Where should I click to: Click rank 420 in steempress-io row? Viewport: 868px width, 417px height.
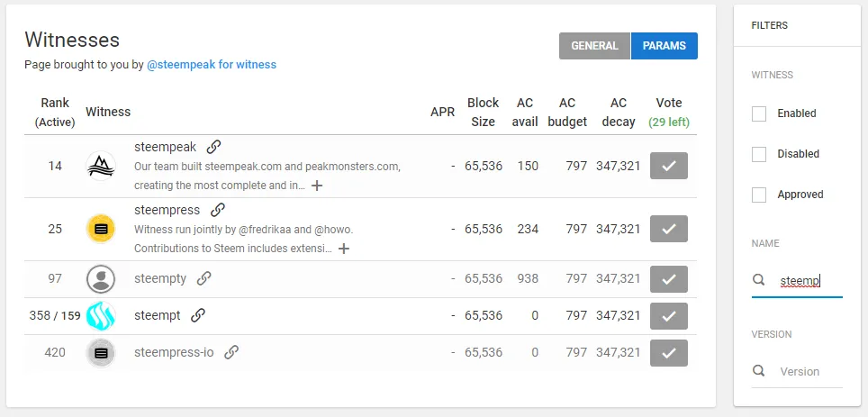coord(55,352)
